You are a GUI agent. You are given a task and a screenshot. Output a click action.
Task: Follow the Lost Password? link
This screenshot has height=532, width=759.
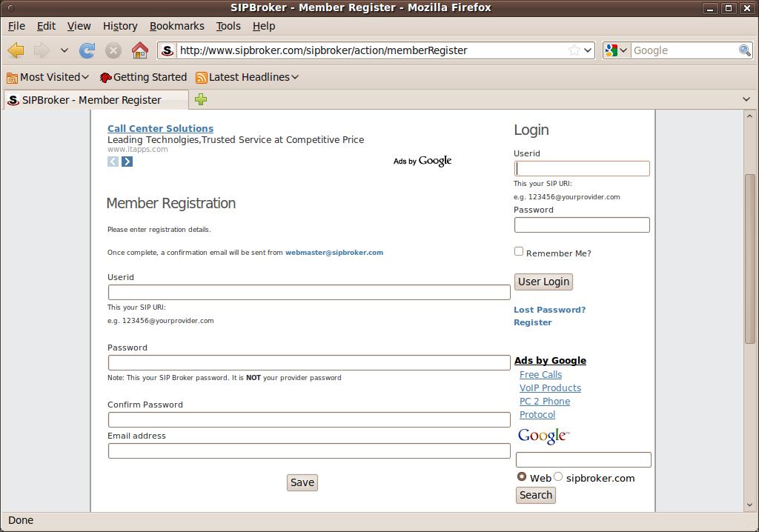(x=549, y=310)
